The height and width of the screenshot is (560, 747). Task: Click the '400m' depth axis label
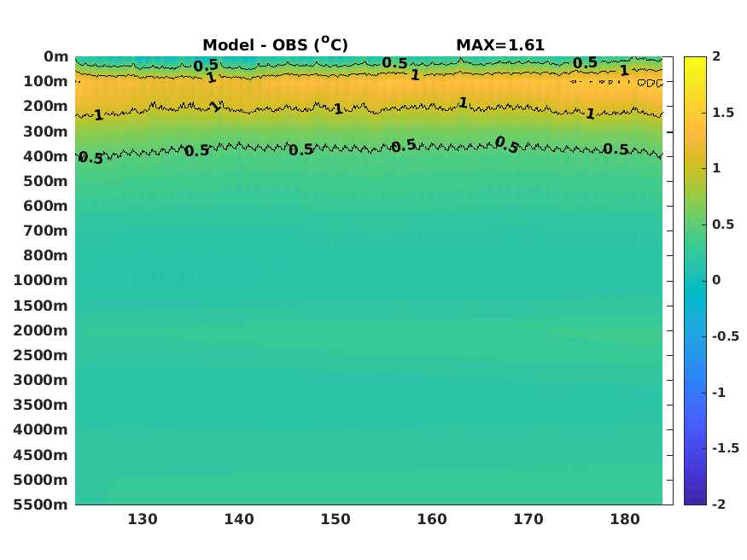click(x=46, y=156)
